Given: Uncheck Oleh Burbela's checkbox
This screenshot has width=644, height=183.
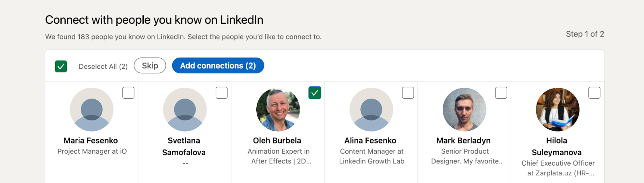Looking at the screenshot, I should (315, 93).
